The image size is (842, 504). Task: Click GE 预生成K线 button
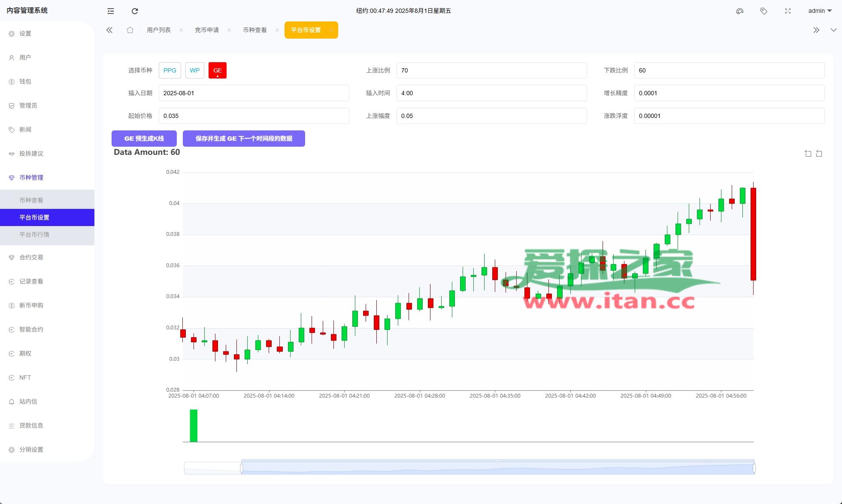(x=144, y=139)
